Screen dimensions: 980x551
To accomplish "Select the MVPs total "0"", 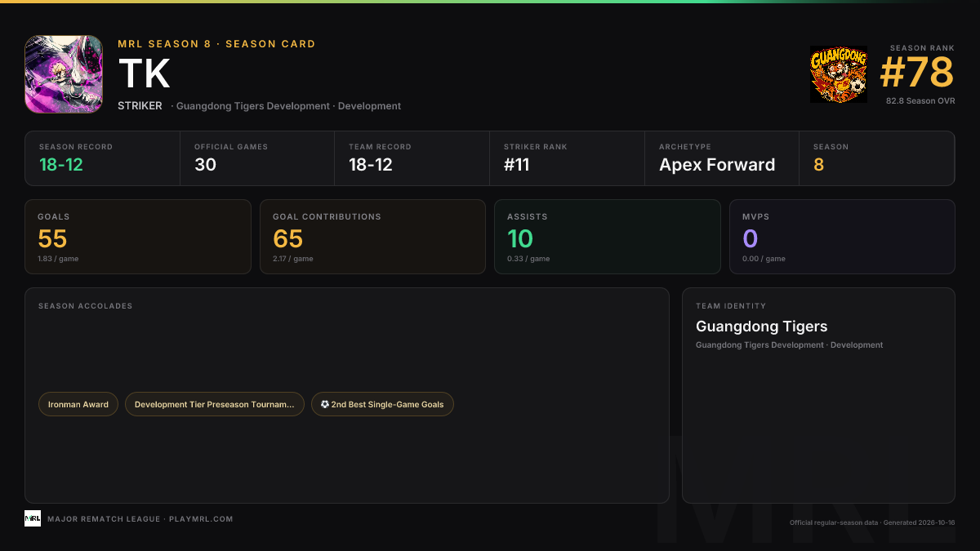I will [751, 238].
